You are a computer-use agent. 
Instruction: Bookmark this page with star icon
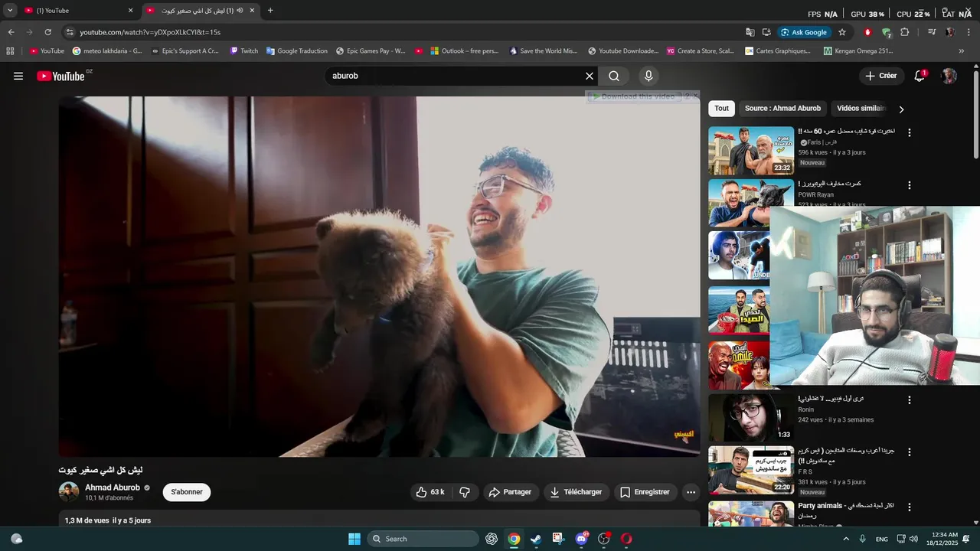click(x=842, y=32)
